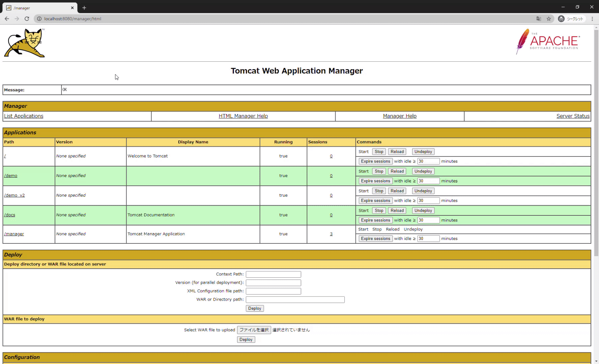Screen dimensions: 599x364
Task: Expire sessions for the /manager application
Action: click(375, 239)
